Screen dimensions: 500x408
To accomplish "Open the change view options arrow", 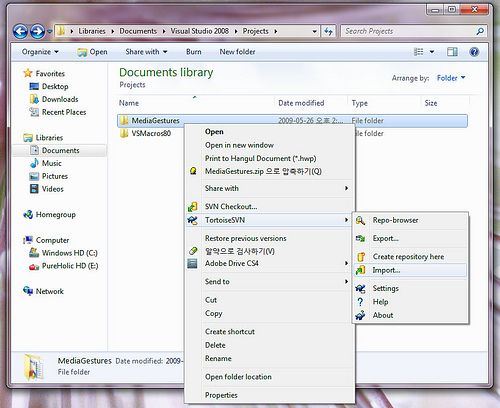I will click(x=432, y=52).
